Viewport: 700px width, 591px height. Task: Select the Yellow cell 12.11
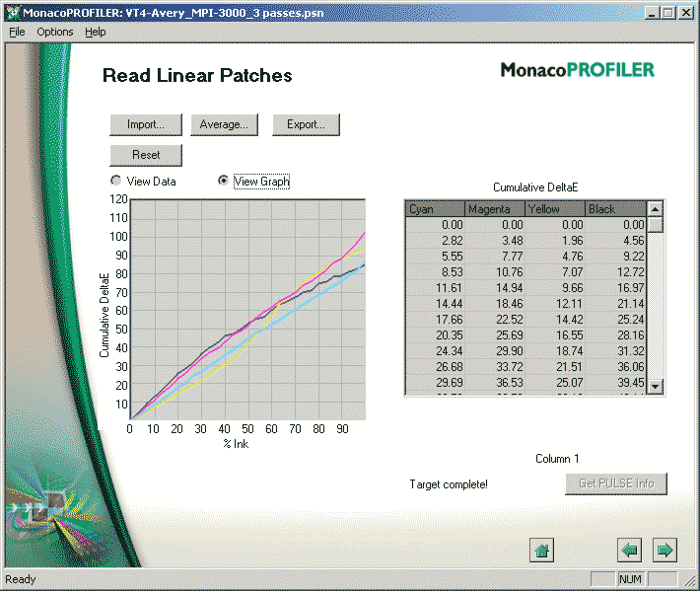click(555, 304)
